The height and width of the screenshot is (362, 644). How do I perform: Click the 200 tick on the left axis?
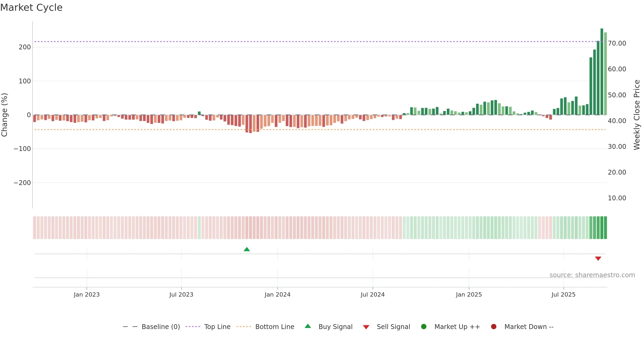click(x=25, y=47)
